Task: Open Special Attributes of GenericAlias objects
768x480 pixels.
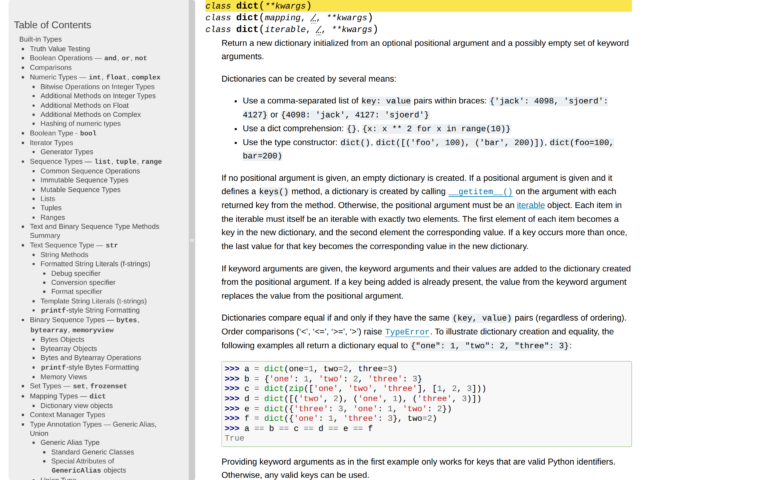Action: 88,466
